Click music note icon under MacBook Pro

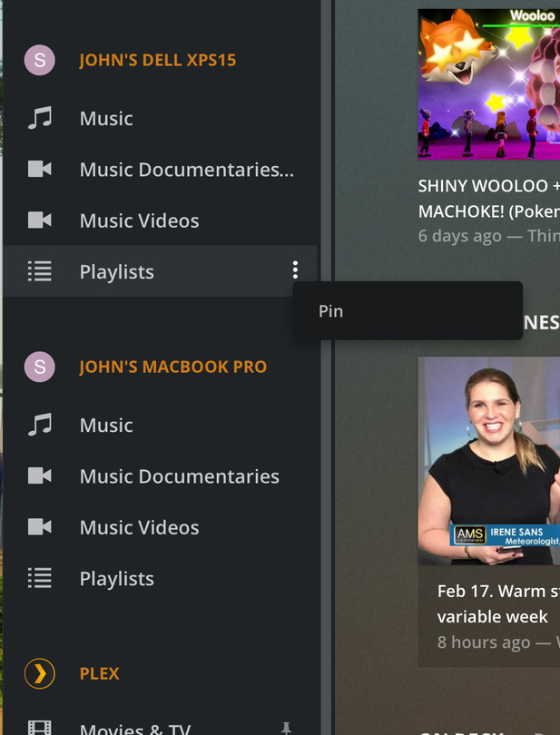pos(39,425)
